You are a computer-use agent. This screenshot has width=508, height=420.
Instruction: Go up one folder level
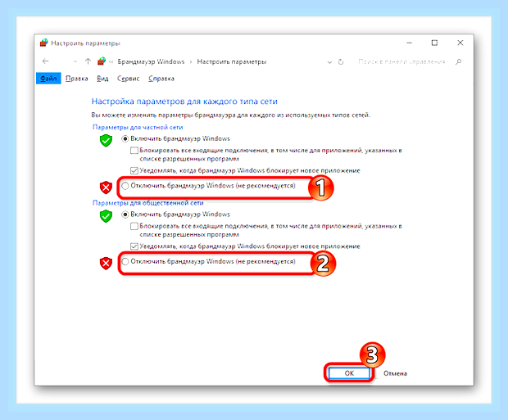click(x=88, y=61)
